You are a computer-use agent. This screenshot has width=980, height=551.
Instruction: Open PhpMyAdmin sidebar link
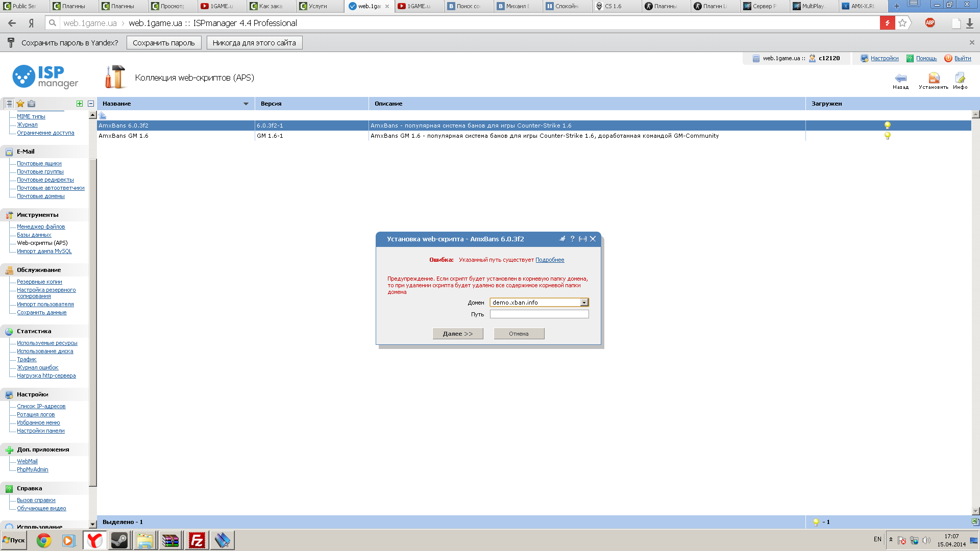32,469
